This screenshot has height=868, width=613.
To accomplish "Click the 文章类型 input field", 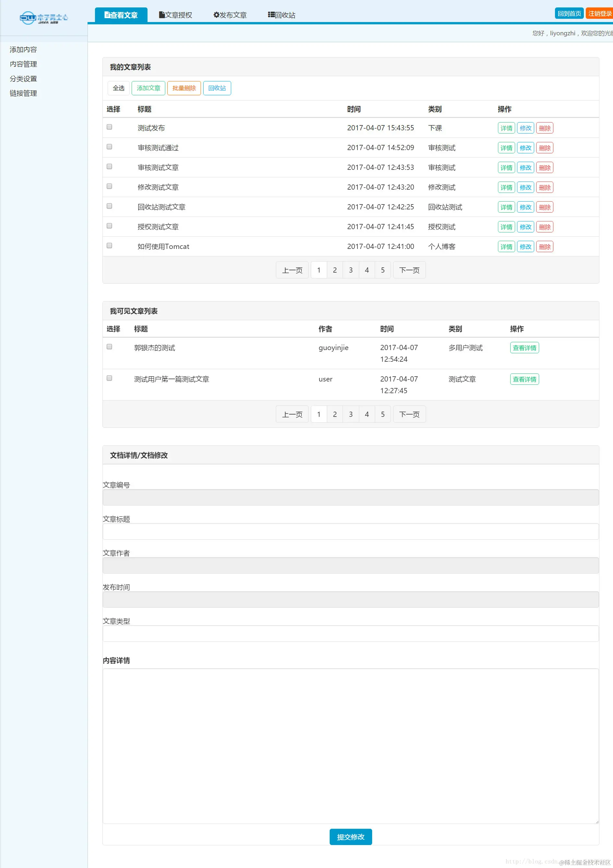I will (350, 634).
